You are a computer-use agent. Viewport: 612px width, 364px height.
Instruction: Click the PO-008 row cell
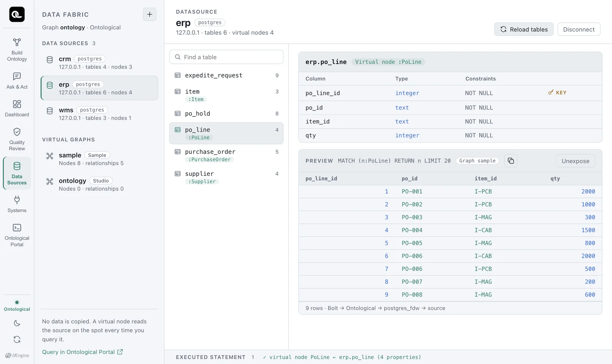coord(412,295)
